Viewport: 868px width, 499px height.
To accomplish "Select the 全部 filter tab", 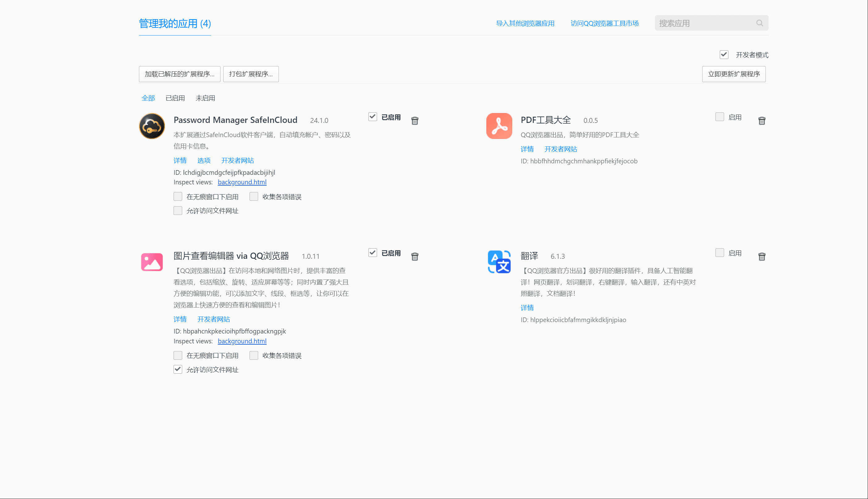I will click(149, 98).
